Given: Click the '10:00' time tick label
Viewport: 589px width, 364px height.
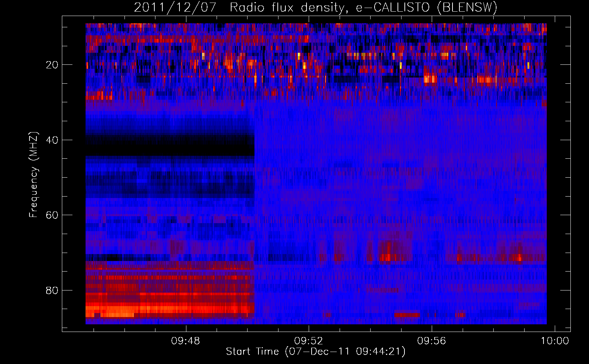Looking at the screenshot, I should 555,341.
